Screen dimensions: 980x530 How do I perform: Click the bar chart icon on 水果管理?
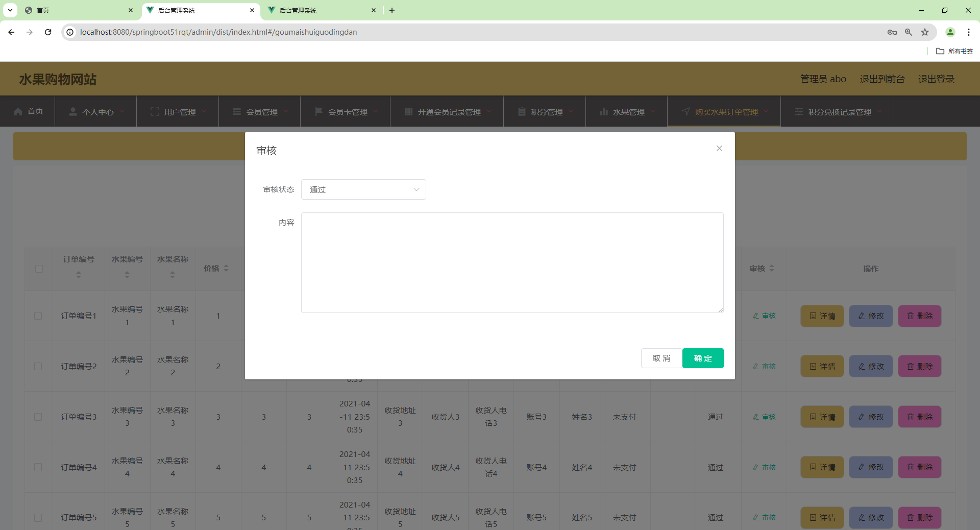pos(604,111)
